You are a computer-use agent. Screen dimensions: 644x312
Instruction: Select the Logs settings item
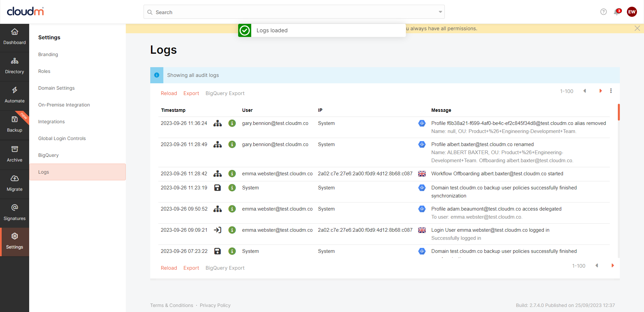point(77,172)
